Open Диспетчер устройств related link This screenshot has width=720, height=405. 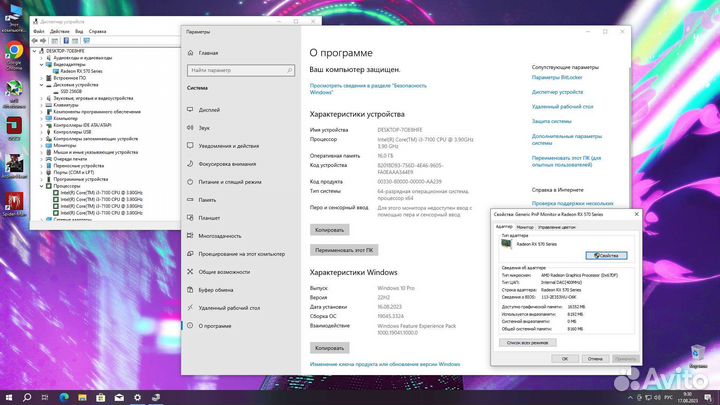click(557, 92)
